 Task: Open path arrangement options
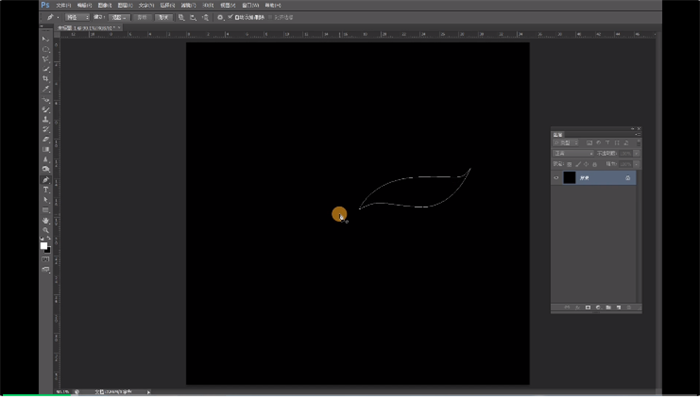pyautogui.click(x=205, y=17)
